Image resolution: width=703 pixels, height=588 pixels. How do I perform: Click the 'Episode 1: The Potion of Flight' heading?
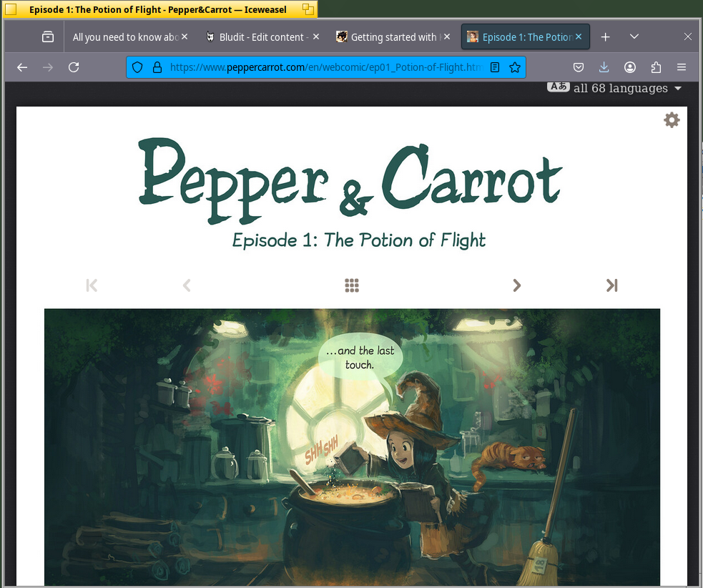pyautogui.click(x=359, y=241)
